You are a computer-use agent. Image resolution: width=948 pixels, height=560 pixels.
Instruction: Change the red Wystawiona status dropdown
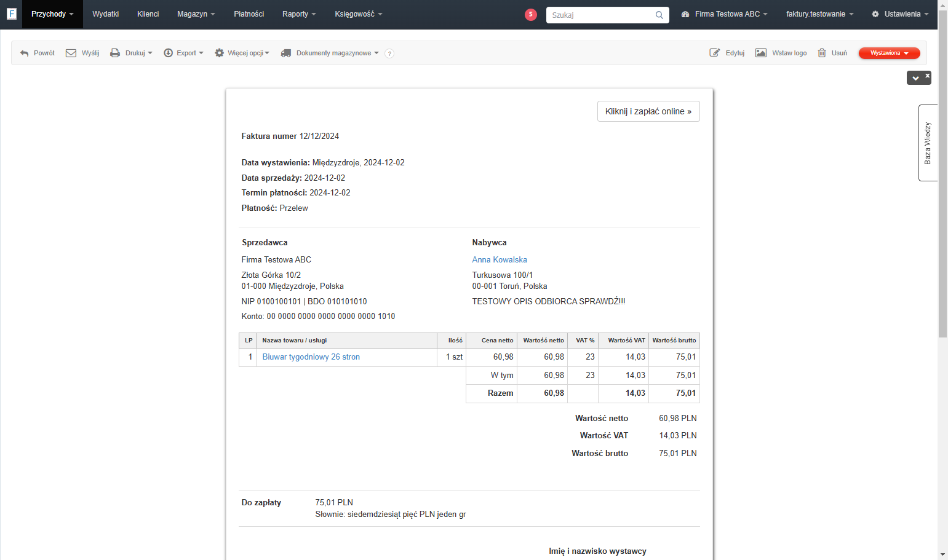click(889, 53)
